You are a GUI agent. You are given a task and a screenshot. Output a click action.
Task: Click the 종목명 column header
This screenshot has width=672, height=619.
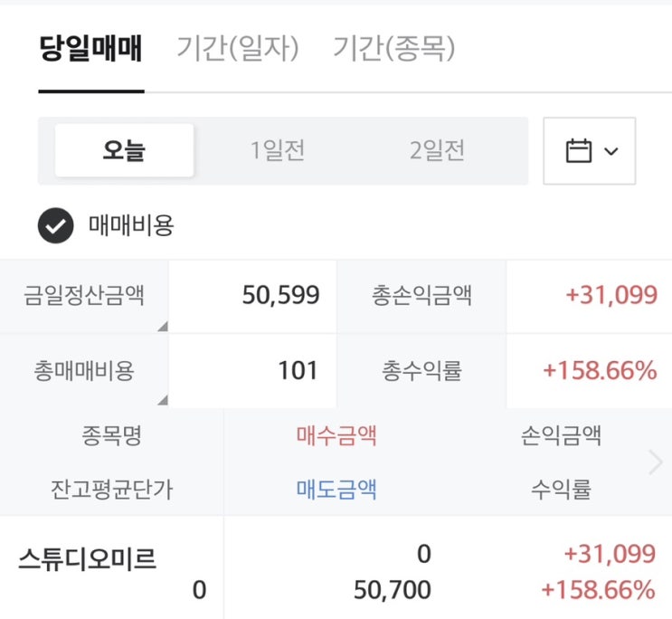click(x=111, y=436)
